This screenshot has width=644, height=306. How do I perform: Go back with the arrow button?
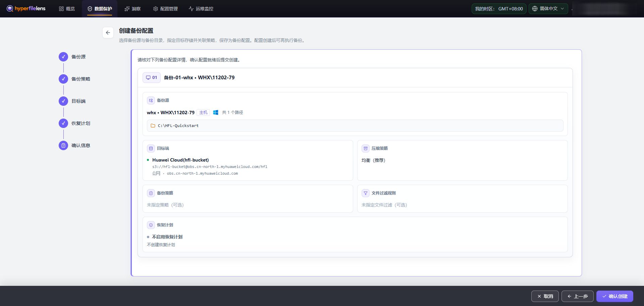108,33
